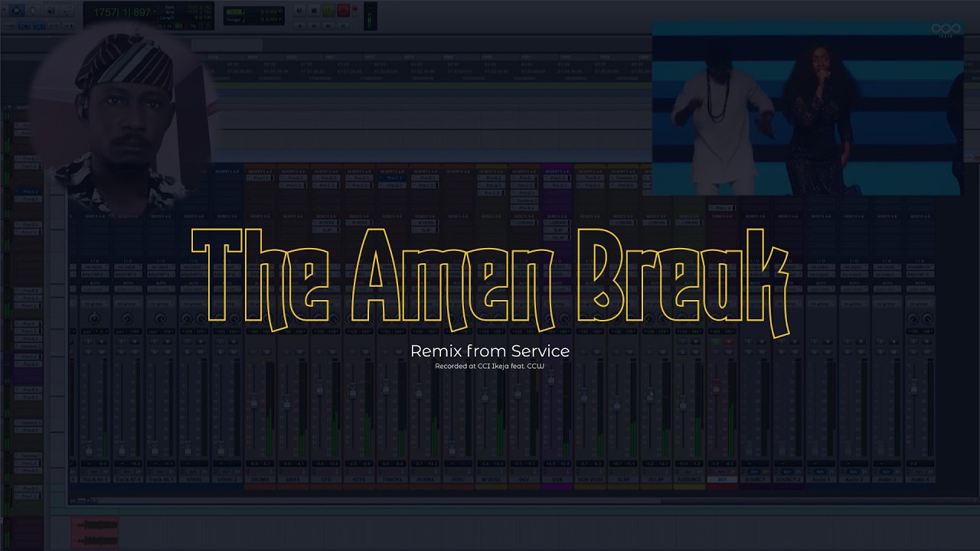
Task: Select the DRUMS track name
Action: (261, 479)
